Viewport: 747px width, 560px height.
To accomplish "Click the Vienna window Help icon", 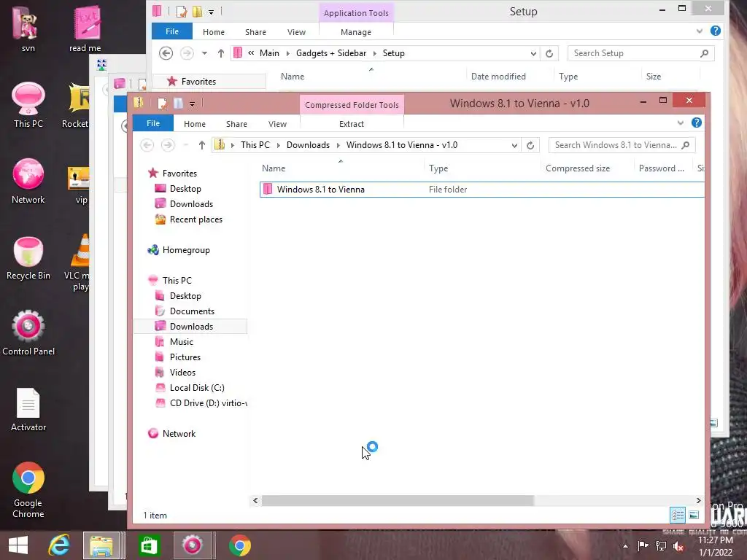I will click(x=697, y=122).
